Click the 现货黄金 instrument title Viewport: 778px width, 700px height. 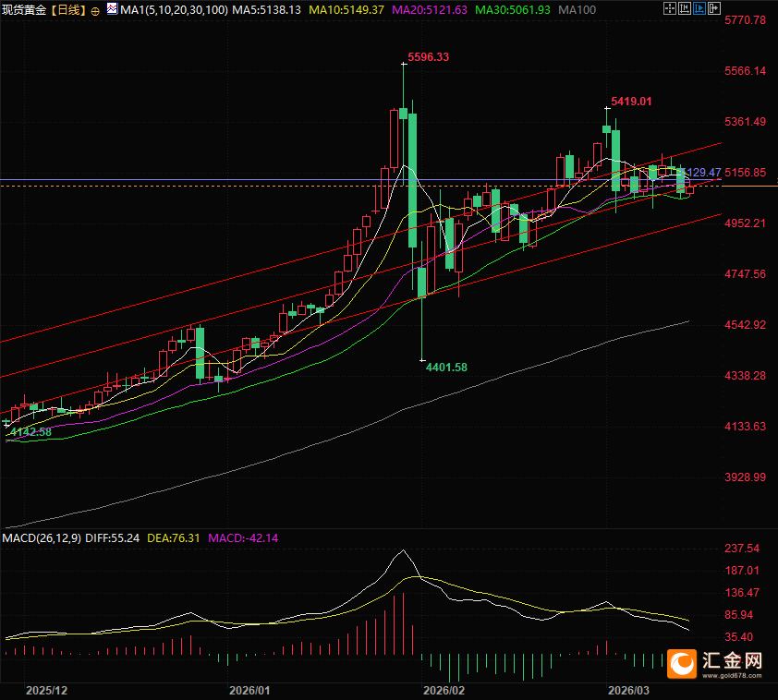click(x=24, y=10)
